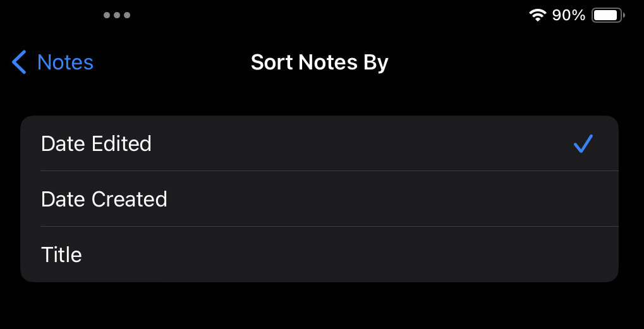Tap the Wi-Fi status icon
This screenshot has width=644, height=329.
(x=537, y=15)
